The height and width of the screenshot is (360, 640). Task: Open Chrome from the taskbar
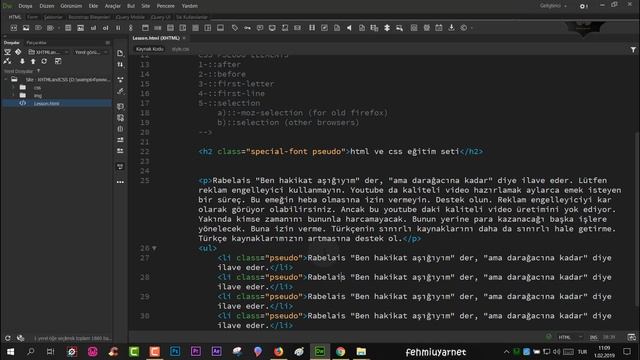(x=340, y=351)
